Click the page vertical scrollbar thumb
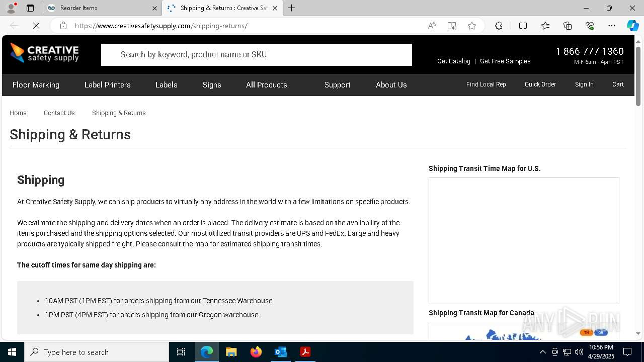644x362 pixels. (x=638, y=76)
